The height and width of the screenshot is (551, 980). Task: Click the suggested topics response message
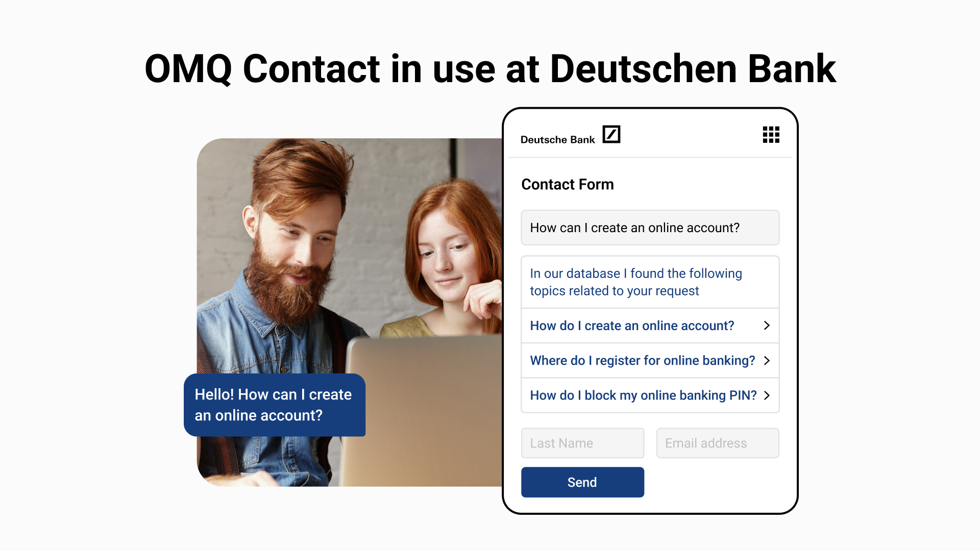tap(650, 281)
